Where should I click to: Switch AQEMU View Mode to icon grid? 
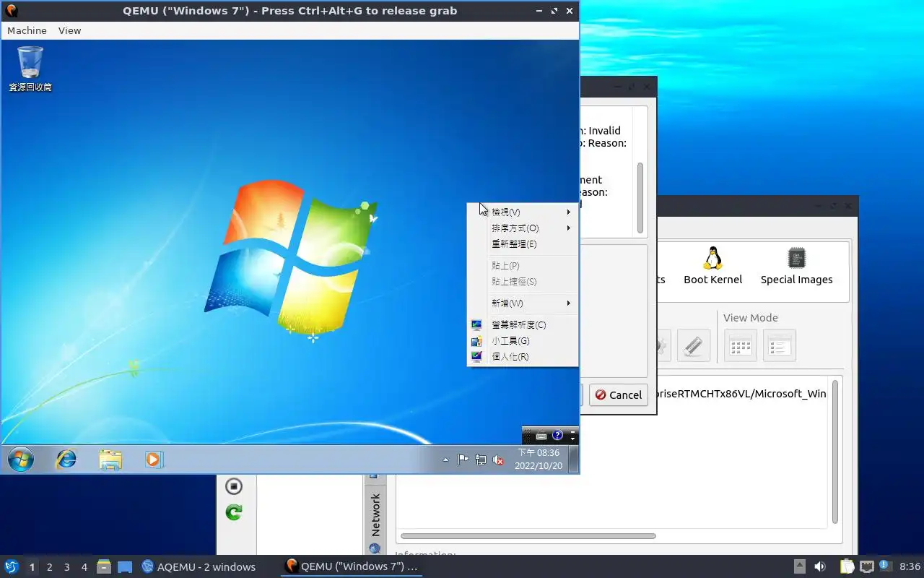(x=741, y=346)
